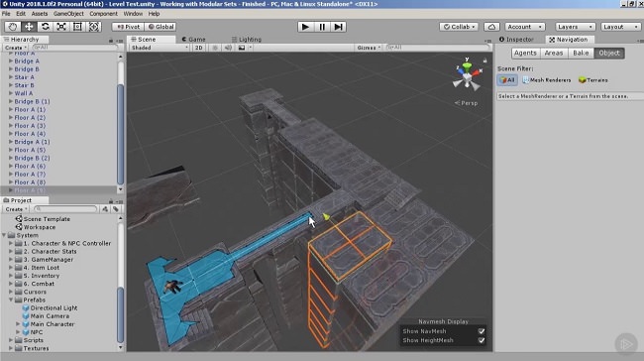Screen dimensions: 644x361
Task: Expand the 4. Item Loot folder
Action: pyautogui.click(x=11, y=267)
